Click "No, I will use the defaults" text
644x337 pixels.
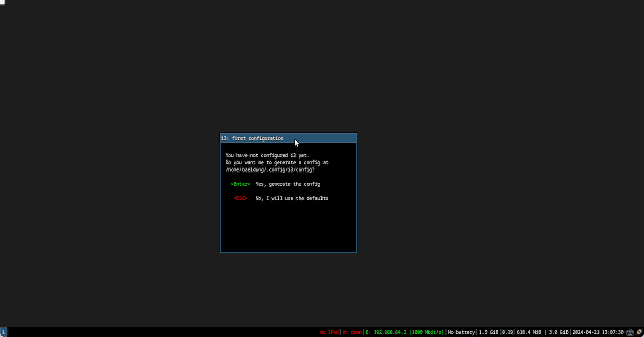point(292,199)
